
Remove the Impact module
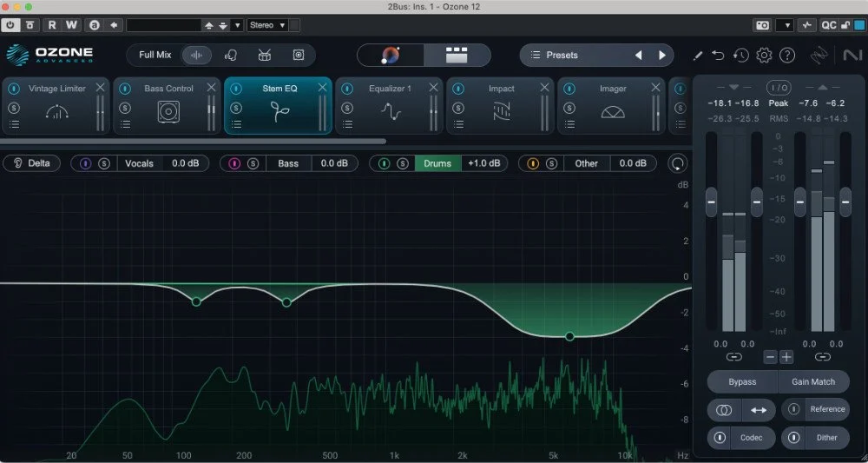coord(545,88)
